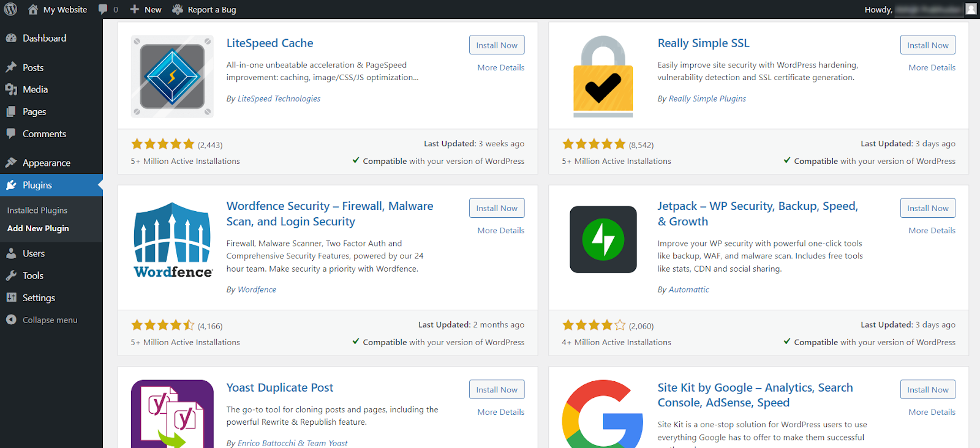980x448 pixels.
Task: Click the LiteSpeed Cache star rating
Action: pyautogui.click(x=163, y=144)
